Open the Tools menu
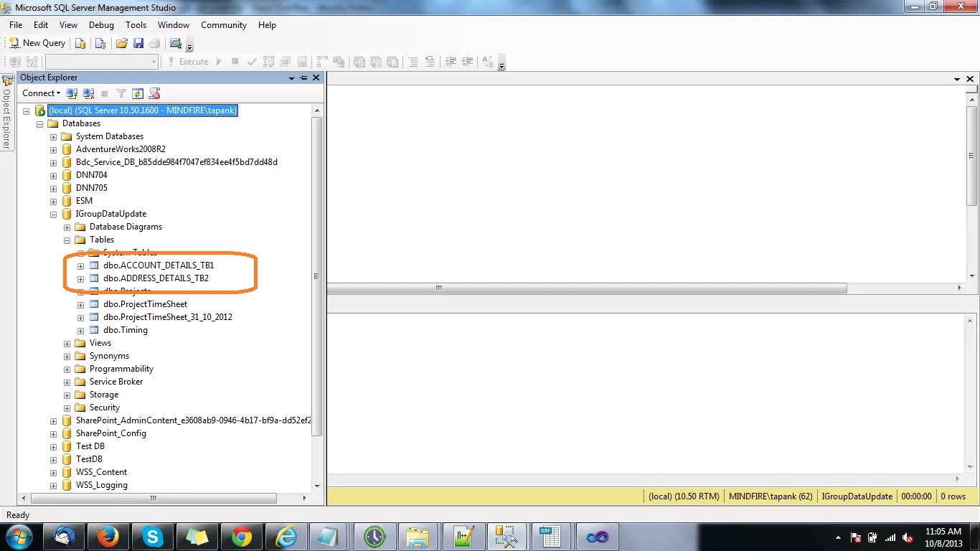 136,25
